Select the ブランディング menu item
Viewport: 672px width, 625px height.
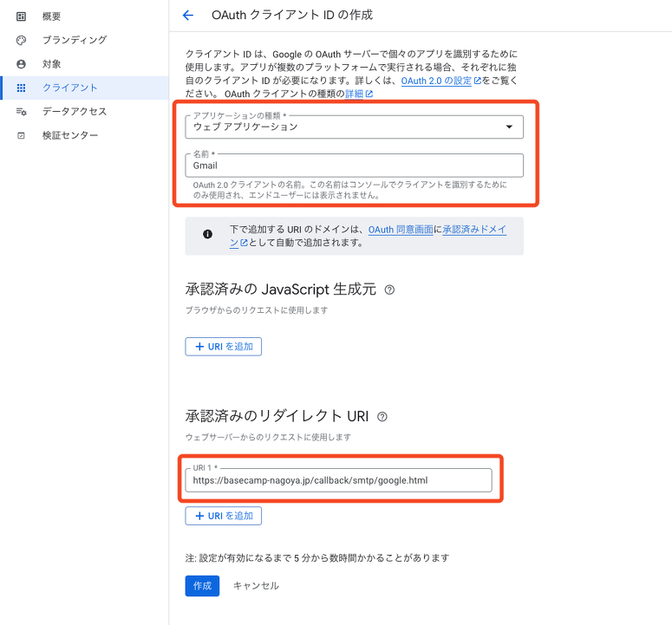click(x=75, y=40)
